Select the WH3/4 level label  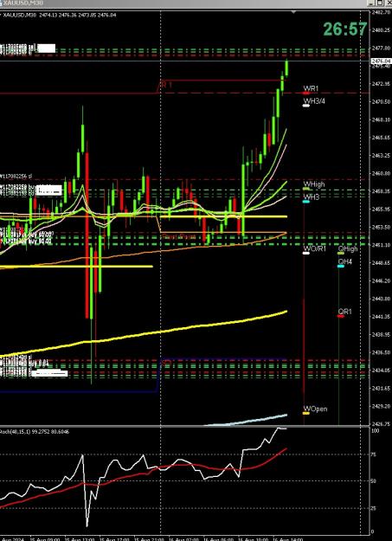click(313, 100)
